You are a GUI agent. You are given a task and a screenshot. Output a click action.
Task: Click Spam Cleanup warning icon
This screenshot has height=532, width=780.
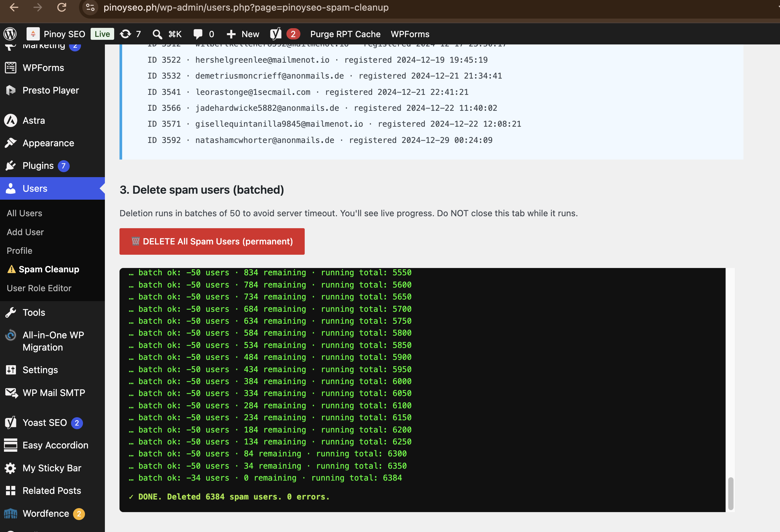[x=11, y=269]
